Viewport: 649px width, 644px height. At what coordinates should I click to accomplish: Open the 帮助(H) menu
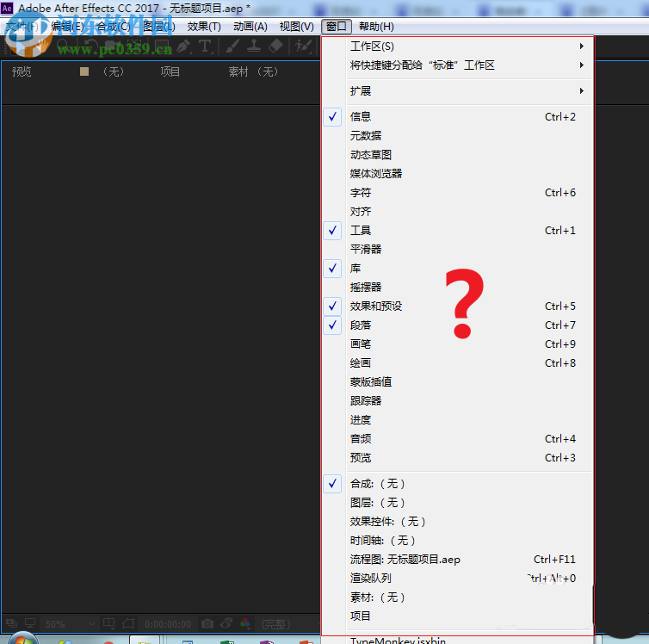[376, 27]
